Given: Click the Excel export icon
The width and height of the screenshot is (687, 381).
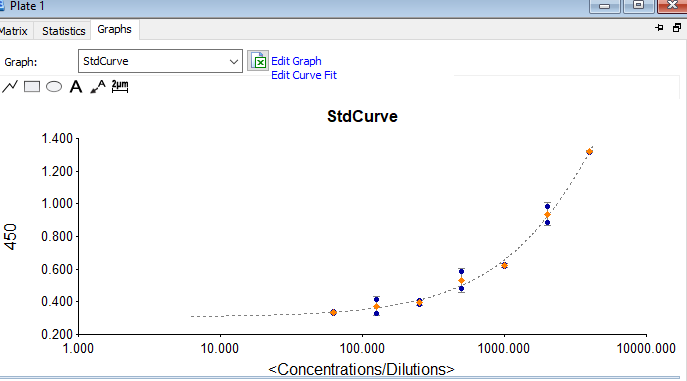Looking at the screenshot, I should (258, 61).
